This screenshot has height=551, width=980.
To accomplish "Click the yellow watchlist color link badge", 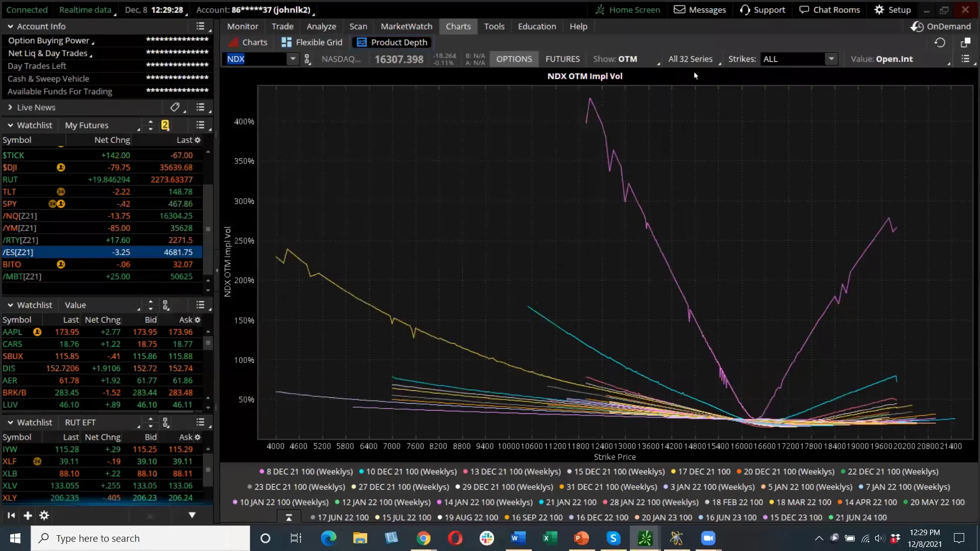I will 165,125.
